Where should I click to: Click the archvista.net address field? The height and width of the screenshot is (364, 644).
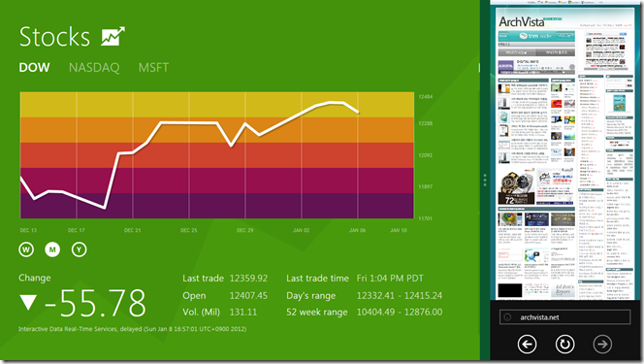564,317
